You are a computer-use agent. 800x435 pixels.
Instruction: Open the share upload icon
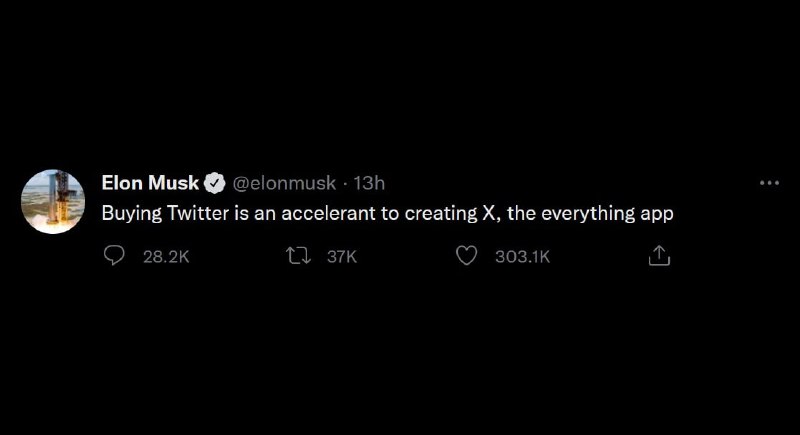(659, 255)
